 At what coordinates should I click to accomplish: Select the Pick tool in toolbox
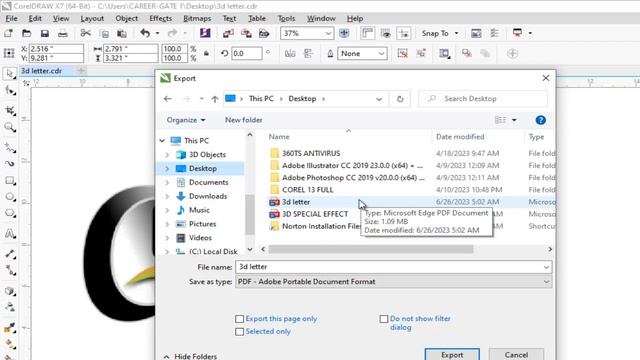pos(10,73)
